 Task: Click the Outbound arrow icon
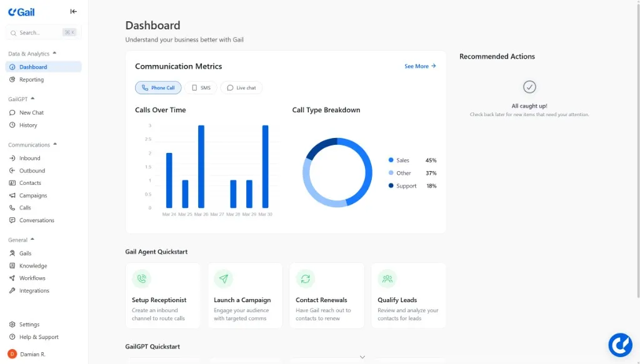click(x=12, y=170)
